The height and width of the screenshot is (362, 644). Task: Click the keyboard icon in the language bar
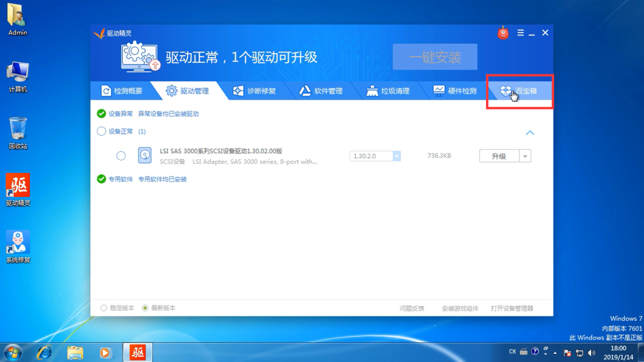(x=524, y=352)
